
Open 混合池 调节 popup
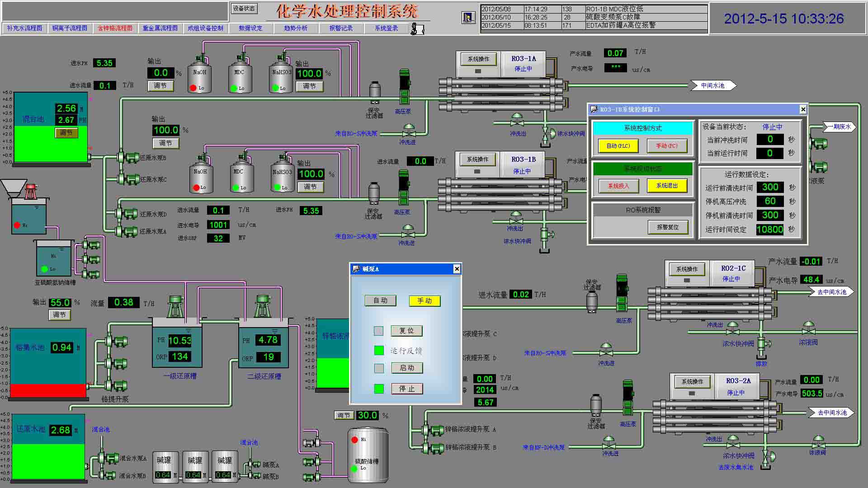(66, 133)
